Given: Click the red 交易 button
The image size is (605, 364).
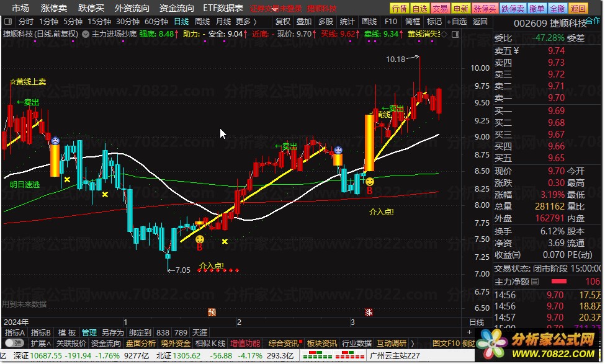Looking at the screenshot, I should [440, 9].
